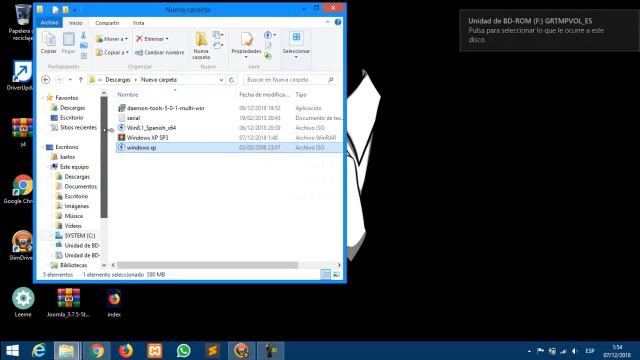Switch to the Compartir tab
Screen dimensions: 640x360
coord(107,23)
